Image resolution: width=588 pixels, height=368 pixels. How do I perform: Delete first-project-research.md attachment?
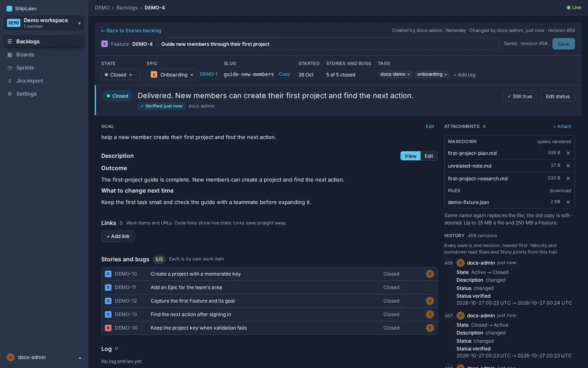tap(568, 178)
